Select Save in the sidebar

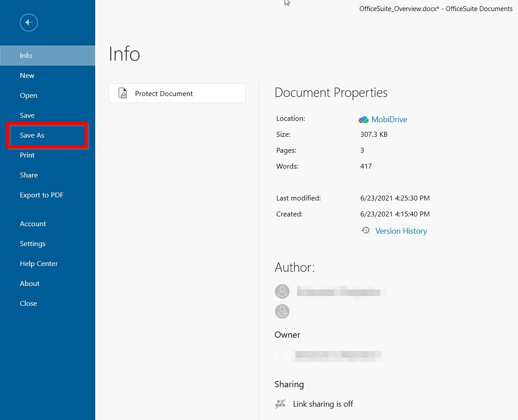pos(47,115)
